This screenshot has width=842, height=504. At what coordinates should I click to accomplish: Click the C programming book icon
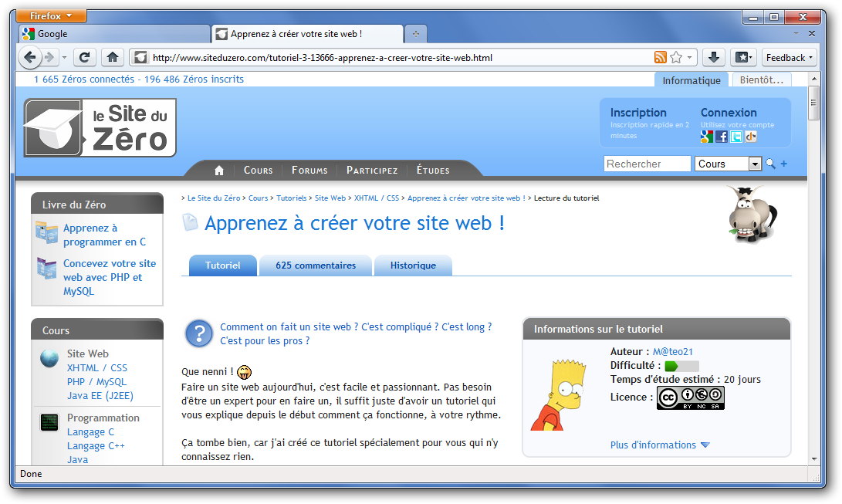point(47,232)
